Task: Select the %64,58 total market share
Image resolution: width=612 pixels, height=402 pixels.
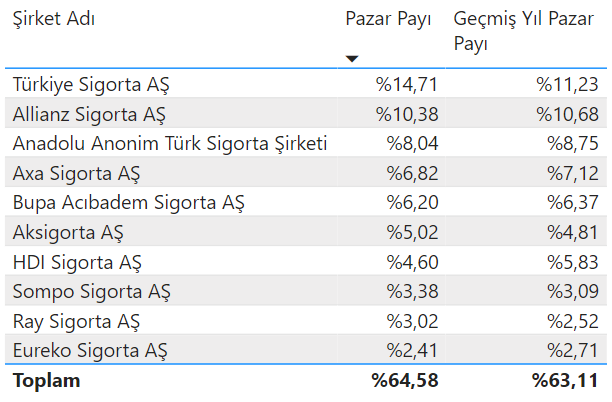Action: 405,381
